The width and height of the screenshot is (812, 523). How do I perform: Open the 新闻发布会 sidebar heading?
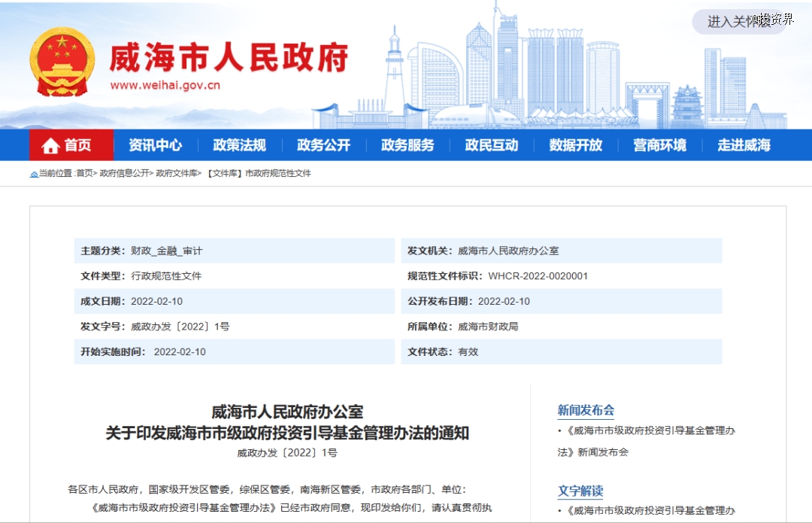coord(586,410)
